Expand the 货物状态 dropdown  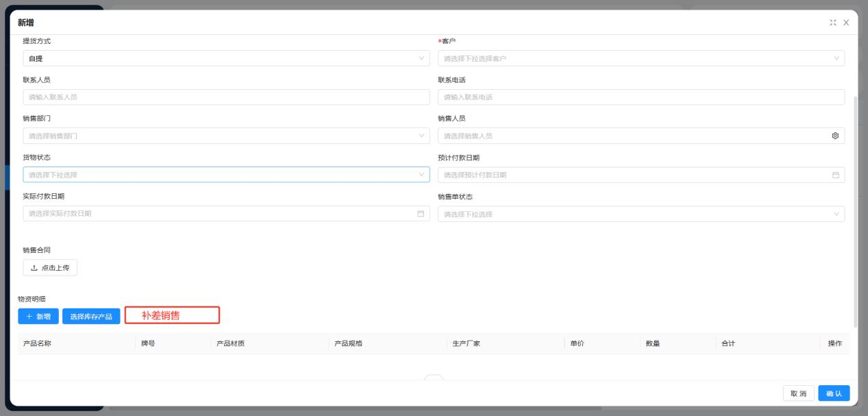[226, 175]
